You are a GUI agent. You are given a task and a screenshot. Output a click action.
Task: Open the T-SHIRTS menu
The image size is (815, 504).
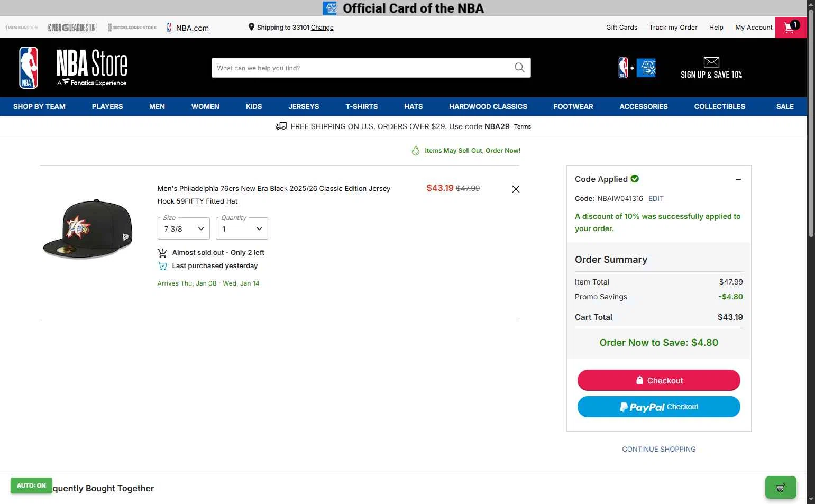click(362, 106)
